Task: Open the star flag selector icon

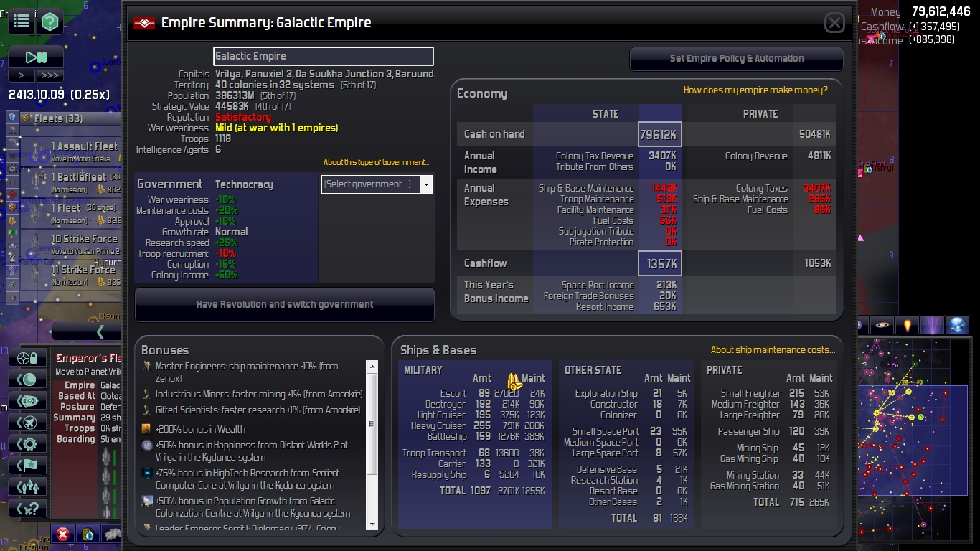Action: coord(27,466)
